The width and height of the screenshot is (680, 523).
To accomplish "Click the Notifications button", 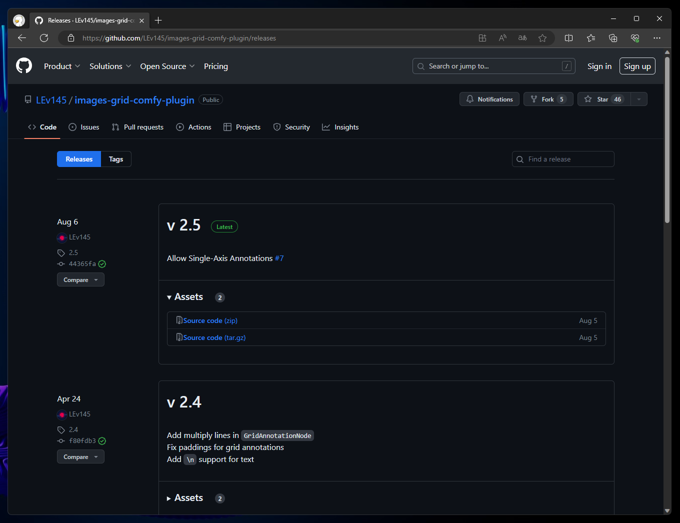I will [489, 99].
